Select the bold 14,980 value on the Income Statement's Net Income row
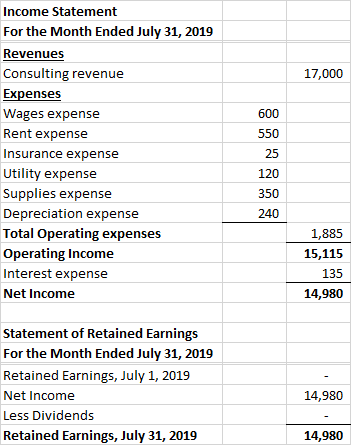 coord(323,294)
